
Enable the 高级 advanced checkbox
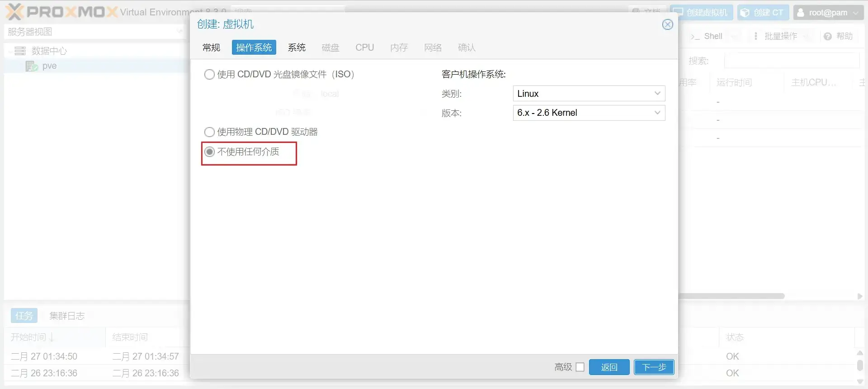580,367
